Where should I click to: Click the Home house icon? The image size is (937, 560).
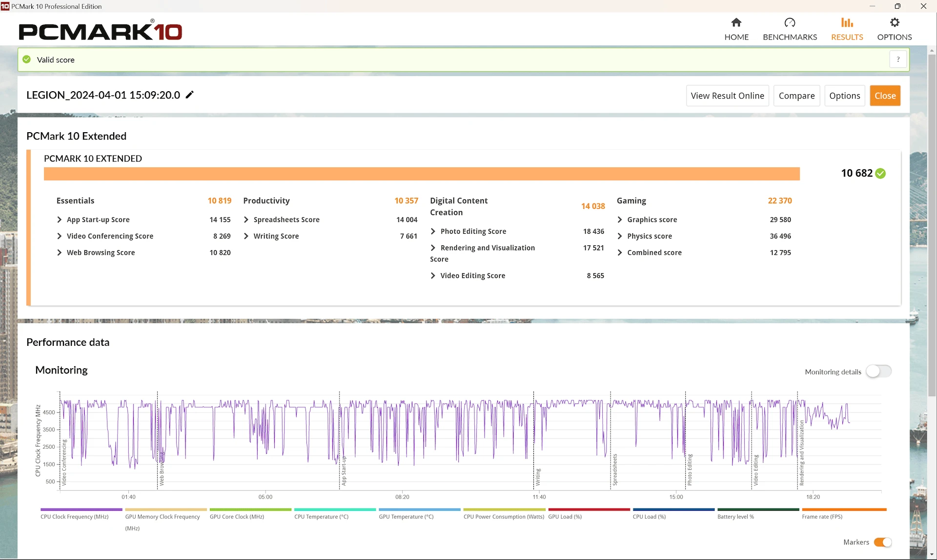736,22
